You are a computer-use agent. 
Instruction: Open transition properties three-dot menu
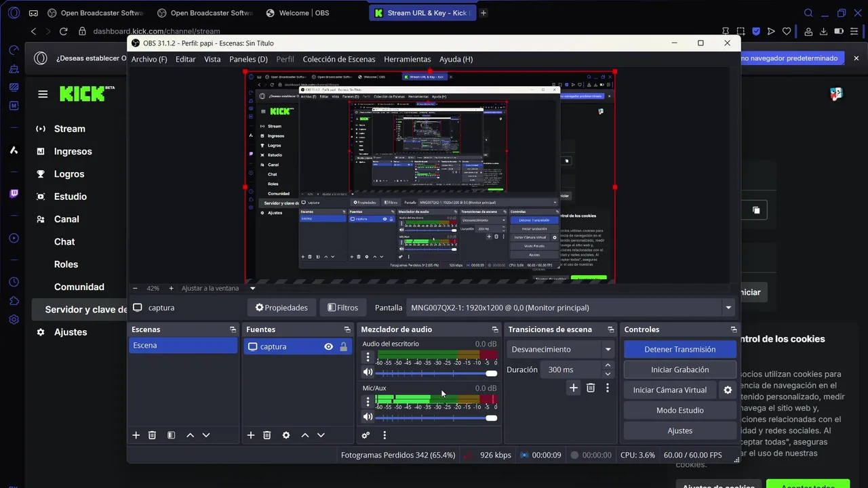[608, 388]
